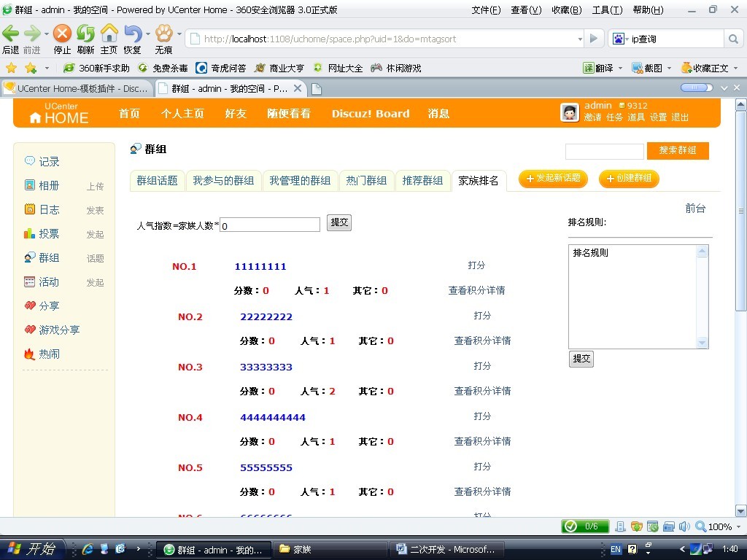This screenshot has width=747, height=560.
Task: Open the 休闲游戏 bookmark
Action: 396,68
